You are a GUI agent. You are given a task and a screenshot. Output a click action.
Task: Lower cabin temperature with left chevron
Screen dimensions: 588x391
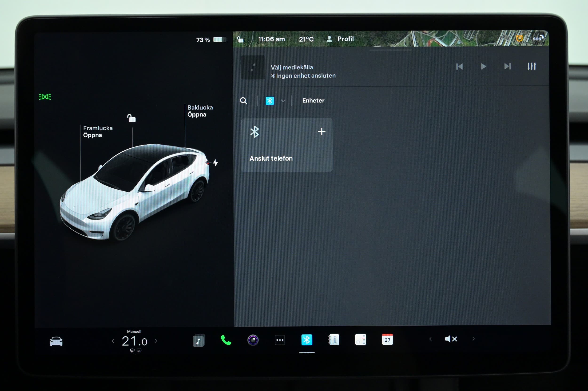point(113,341)
